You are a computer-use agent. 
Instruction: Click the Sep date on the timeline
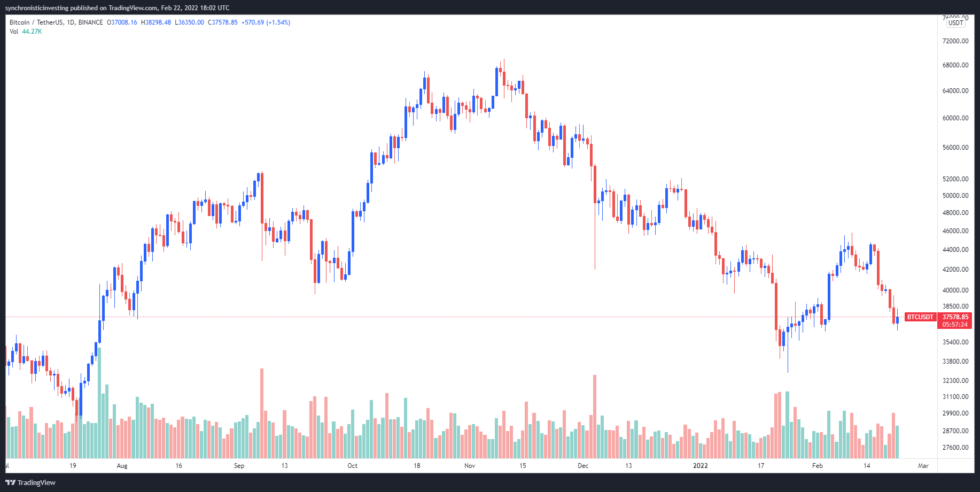click(x=239, y=466)
